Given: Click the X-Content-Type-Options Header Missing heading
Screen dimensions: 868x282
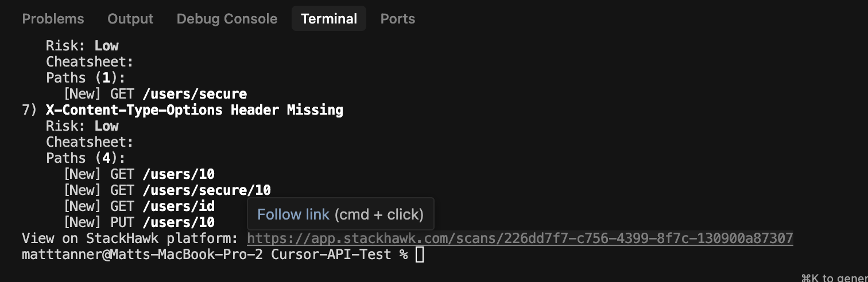Looking at the screenshot, I should [195, 110].
